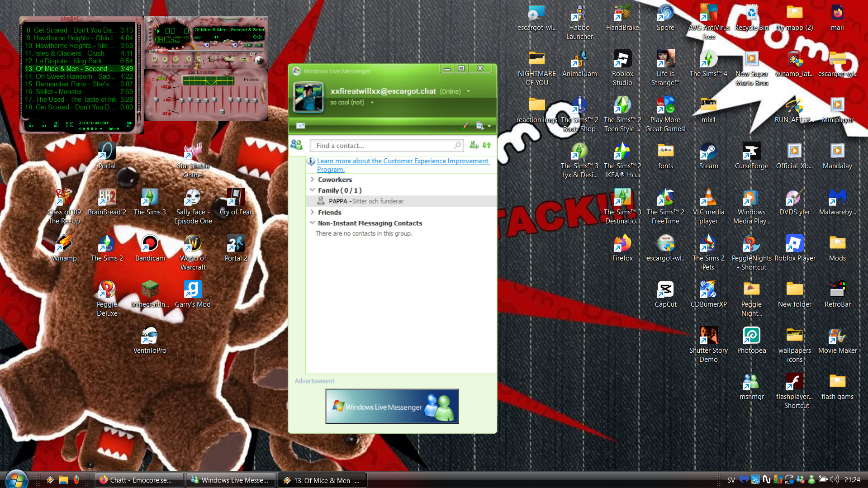
Task: Click the Firefox icon in quick launch
Action: tap(76, 480)
